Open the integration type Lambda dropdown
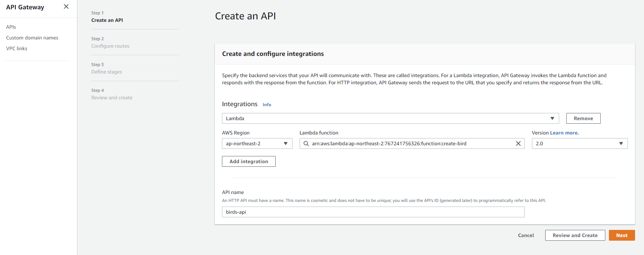 point(390,118)
